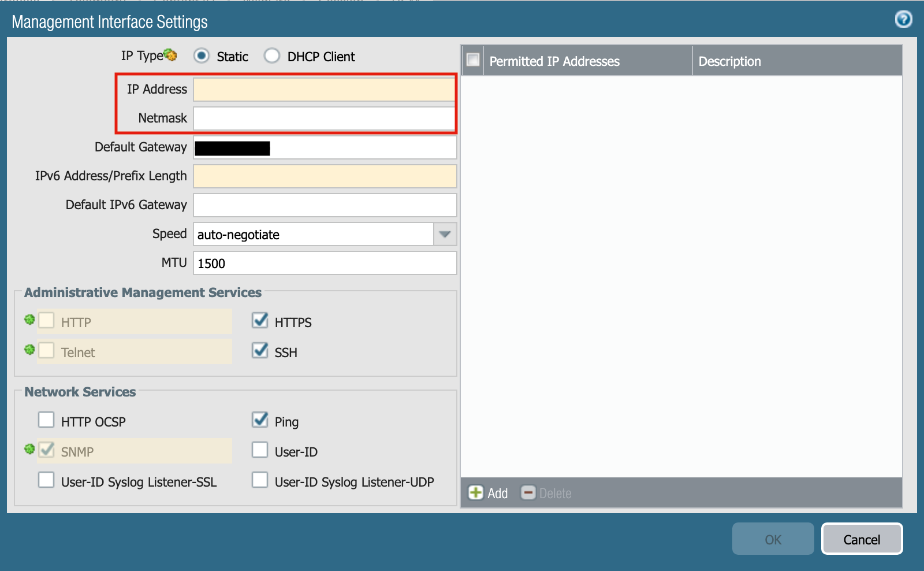Click the Default IPv6 Gateway field
The image size is (924, 571).
(x=325, y=205)
